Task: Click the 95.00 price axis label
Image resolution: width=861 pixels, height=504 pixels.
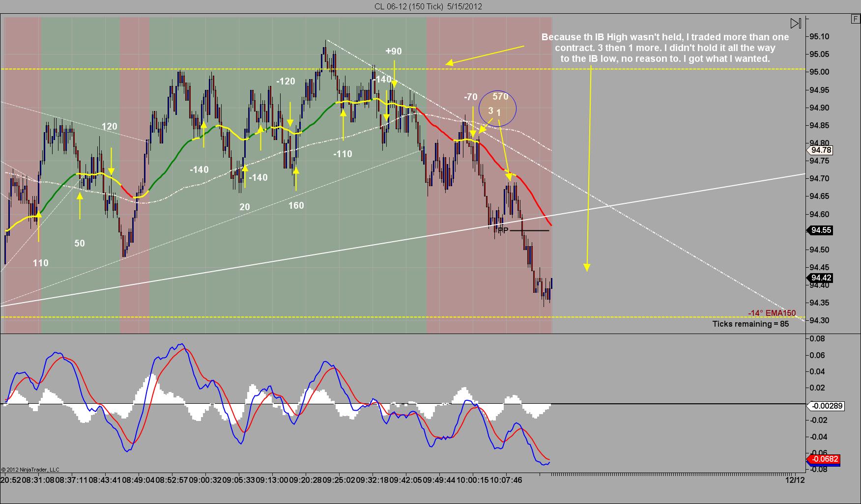Action: (x=818, y=72)
